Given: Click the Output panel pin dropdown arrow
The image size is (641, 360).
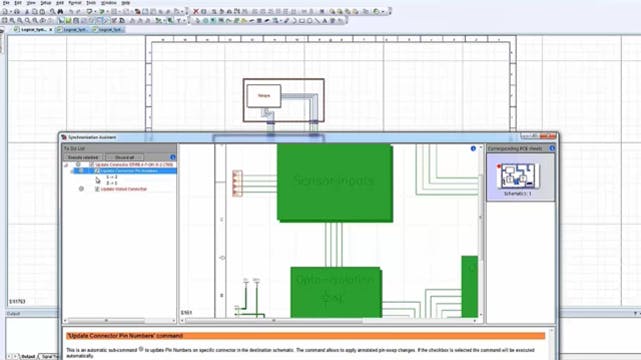Looking at the screenshot, I should coord(635,313).
